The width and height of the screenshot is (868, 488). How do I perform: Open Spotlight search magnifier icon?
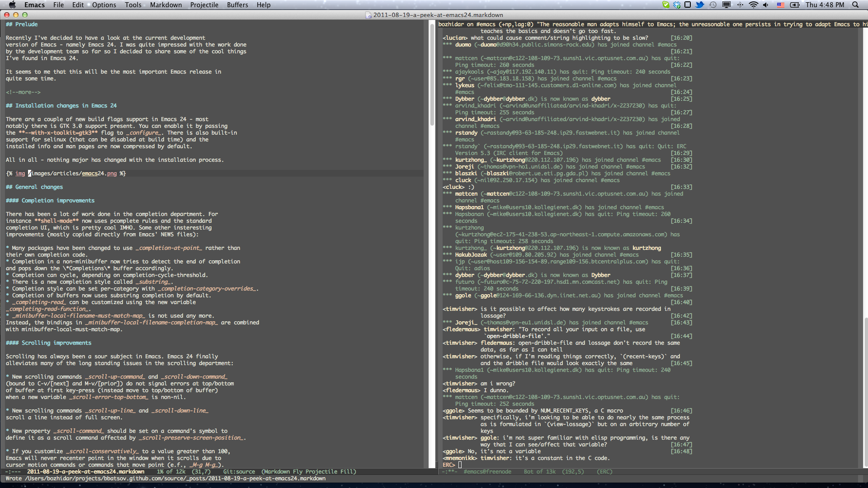(x=855, y=5)
